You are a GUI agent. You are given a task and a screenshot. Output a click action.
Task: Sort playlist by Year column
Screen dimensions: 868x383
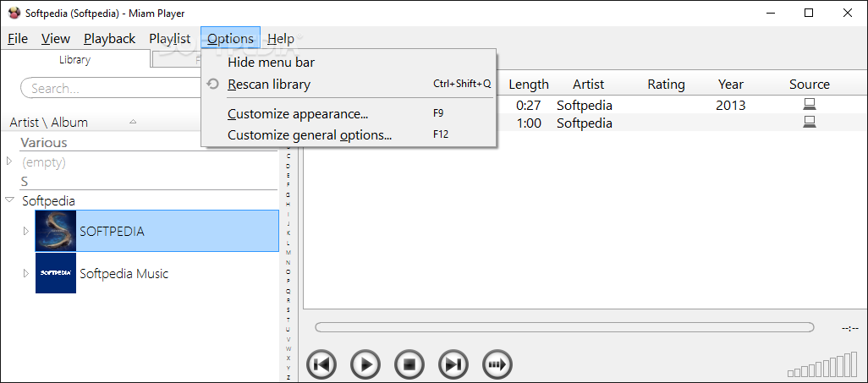[x=731, y=85]
